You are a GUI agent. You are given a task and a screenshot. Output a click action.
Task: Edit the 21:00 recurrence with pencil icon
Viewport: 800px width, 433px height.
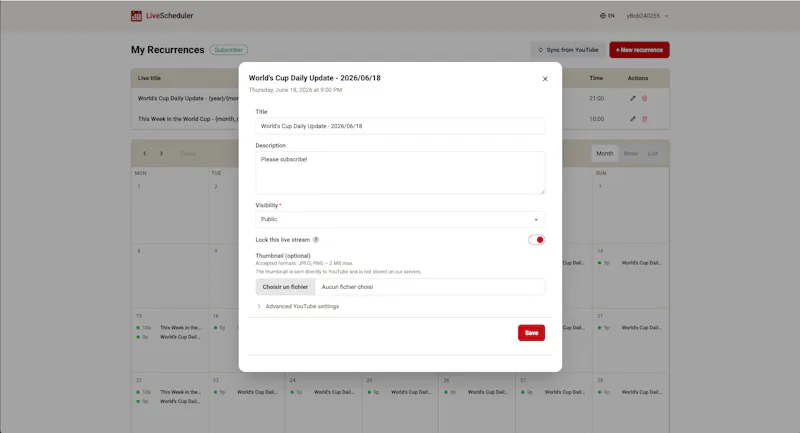coord(633,98)
